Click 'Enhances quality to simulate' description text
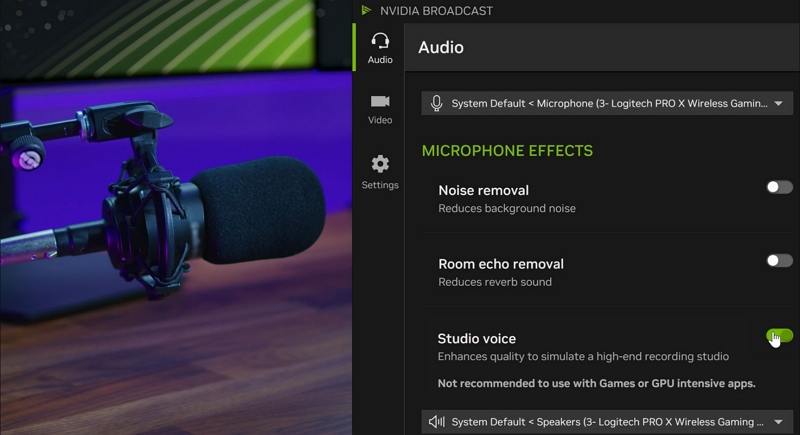This screenshot has height=435, width=800. click(583, 356)
